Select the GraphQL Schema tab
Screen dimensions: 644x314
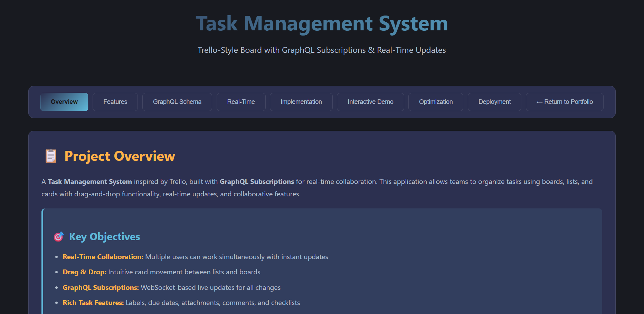(177, 102)
